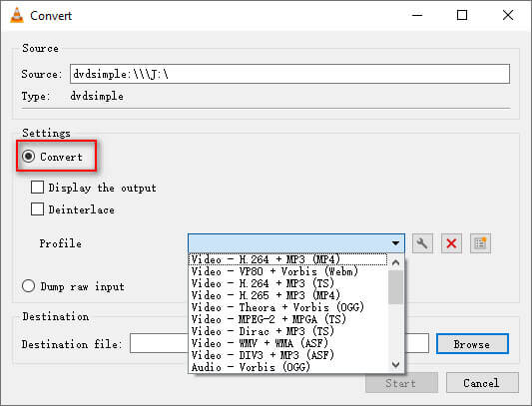Delete selected profile with red X
Viewport: 532px width, 406px height.
pos(451,243)
